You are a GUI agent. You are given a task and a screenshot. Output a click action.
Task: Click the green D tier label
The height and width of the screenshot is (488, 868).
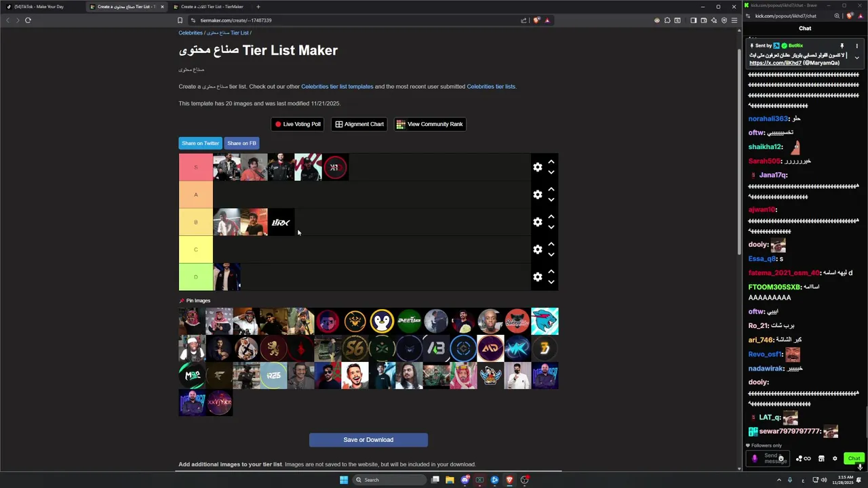click(196, 277)
